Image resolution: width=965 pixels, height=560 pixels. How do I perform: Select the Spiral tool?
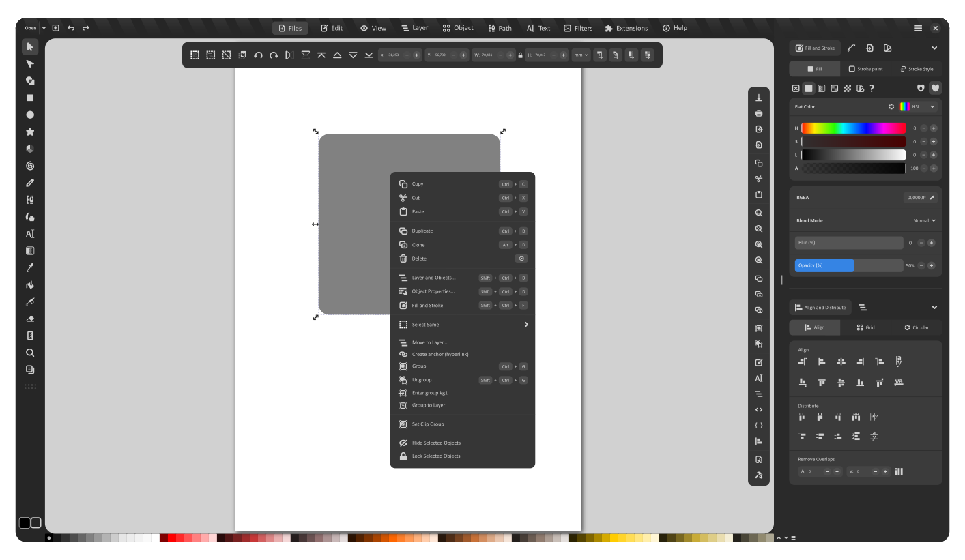30,166
